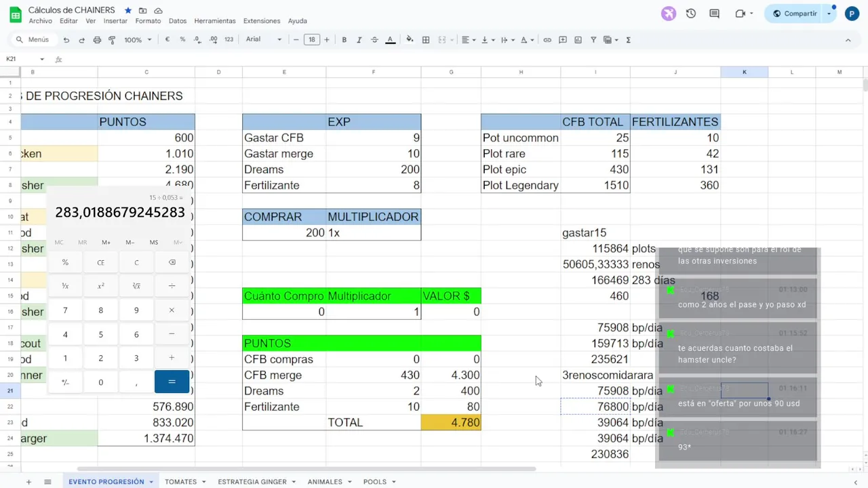The width and height of the screenshot is (868, 488).
Task: Open the functions sigma menu
Action: (x=628, y=40)
